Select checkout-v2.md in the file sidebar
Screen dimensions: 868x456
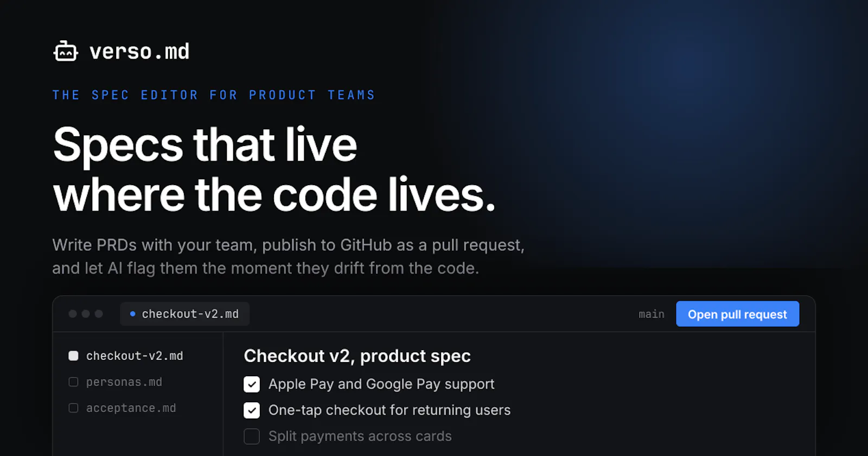(x=135, y=356)
